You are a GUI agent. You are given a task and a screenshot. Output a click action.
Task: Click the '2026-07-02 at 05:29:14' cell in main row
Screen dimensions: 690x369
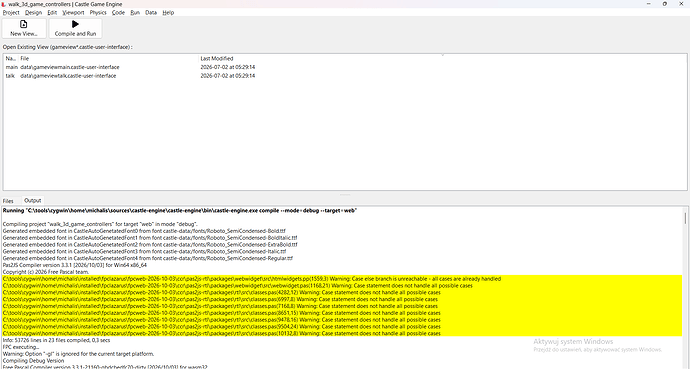228,67
